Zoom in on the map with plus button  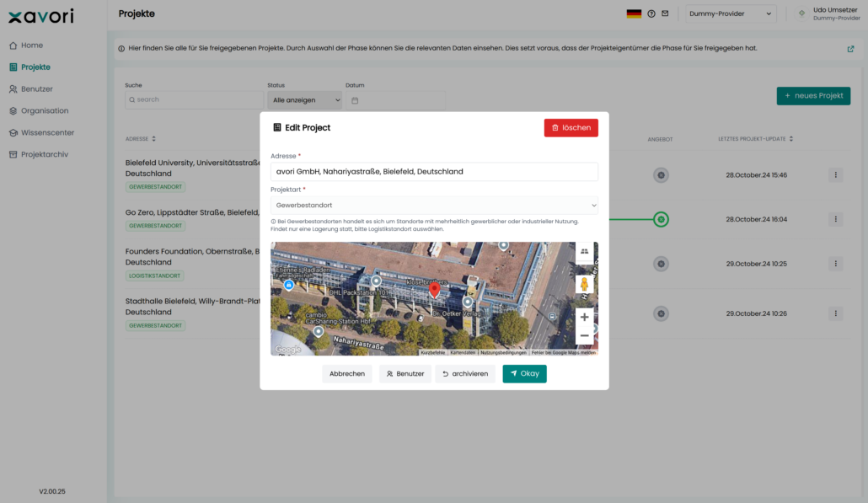click(584, 317)
